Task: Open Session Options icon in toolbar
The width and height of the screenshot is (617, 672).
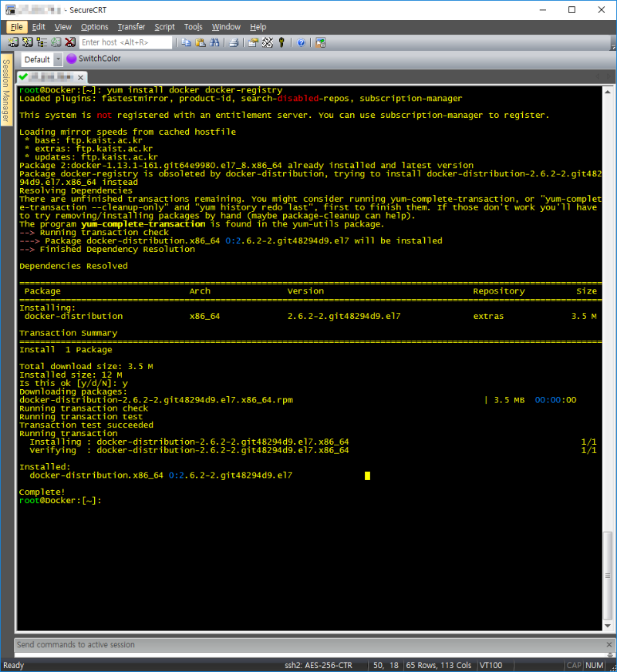Action: point(253,43)
